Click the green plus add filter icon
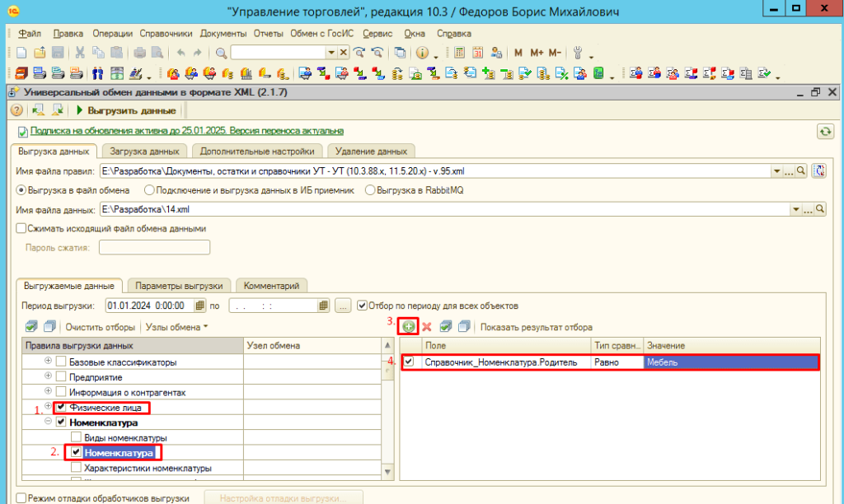844x504 pixels. click(x=409, y=326)
